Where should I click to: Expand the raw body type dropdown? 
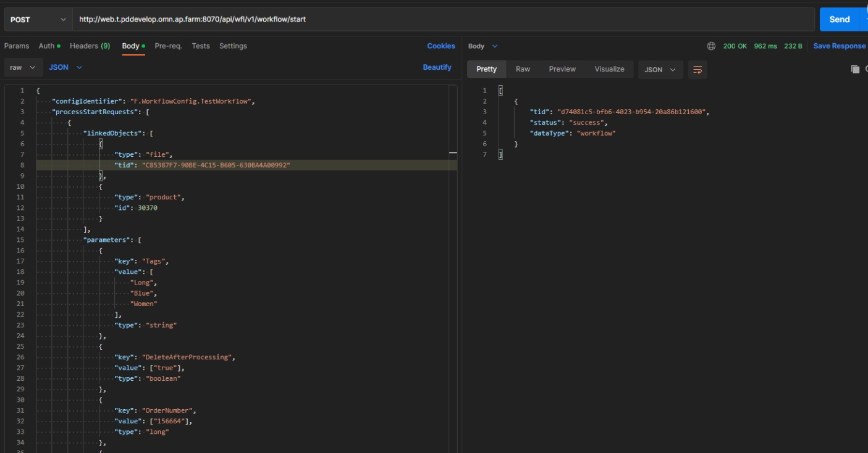click(x=23, y=67)
